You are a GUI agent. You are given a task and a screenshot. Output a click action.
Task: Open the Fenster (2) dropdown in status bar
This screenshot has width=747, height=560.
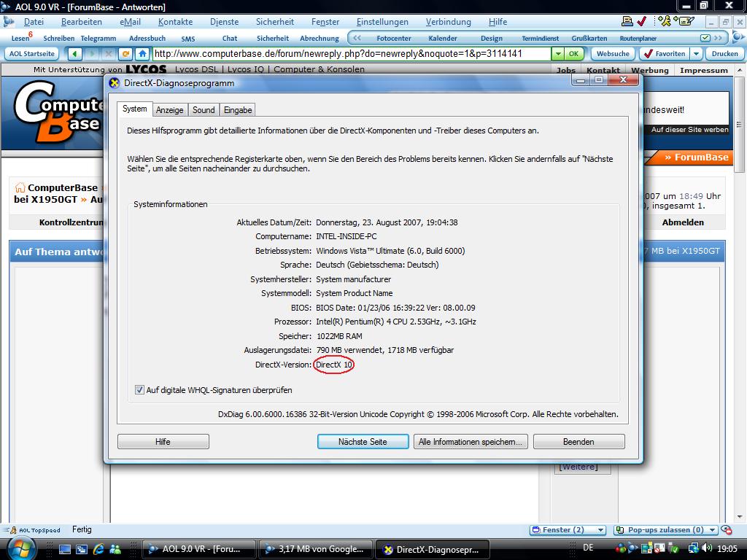568,529
